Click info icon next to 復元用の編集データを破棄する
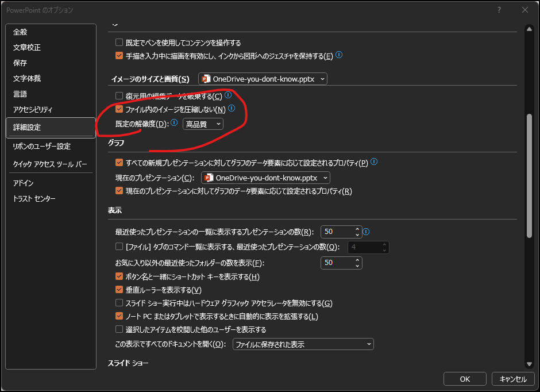 [x=228, y=95]
